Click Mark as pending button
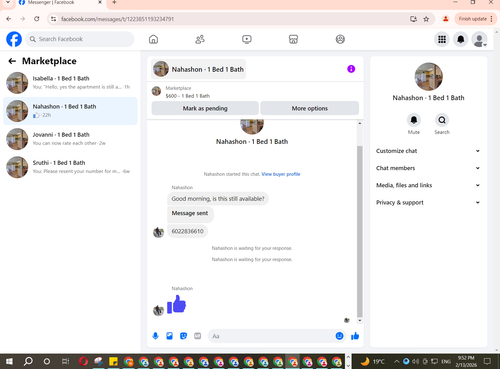The height and width of the screenshot is (369, 500). 205,108
